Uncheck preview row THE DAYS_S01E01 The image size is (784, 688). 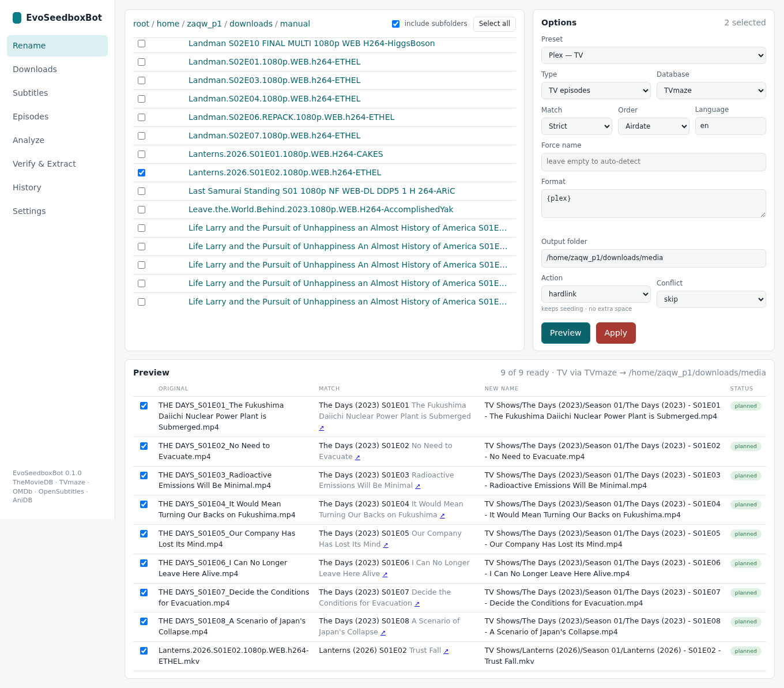[144, 405]
